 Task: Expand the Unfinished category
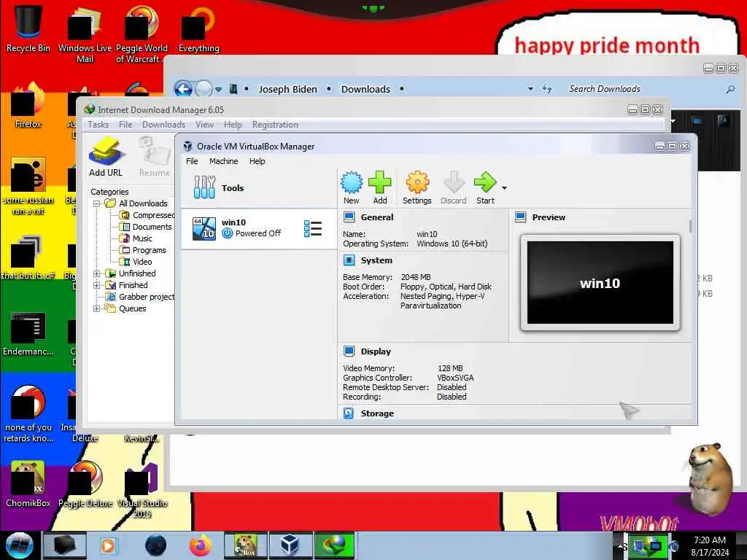point(97,273)
